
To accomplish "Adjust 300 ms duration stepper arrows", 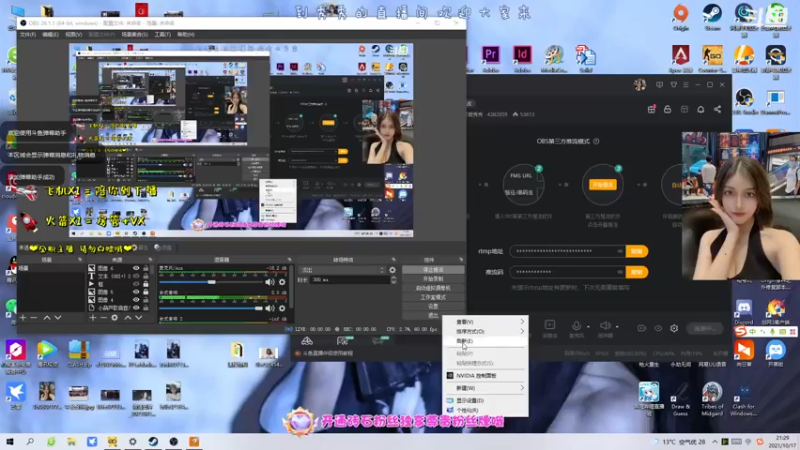I will [x=393, y=280].
